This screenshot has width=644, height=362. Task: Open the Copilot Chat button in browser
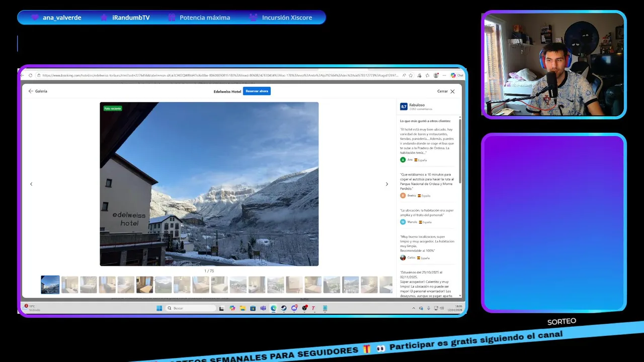[457, 75]
